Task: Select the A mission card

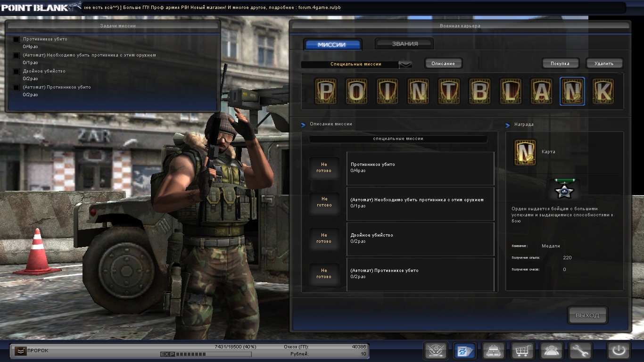Action: 541,91
